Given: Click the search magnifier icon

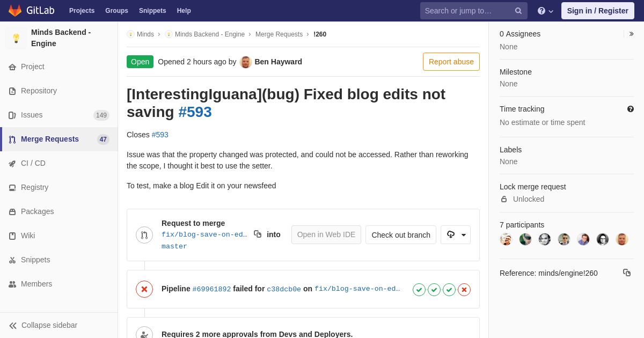Looking at the screenshot, I should tap(518, 11).
